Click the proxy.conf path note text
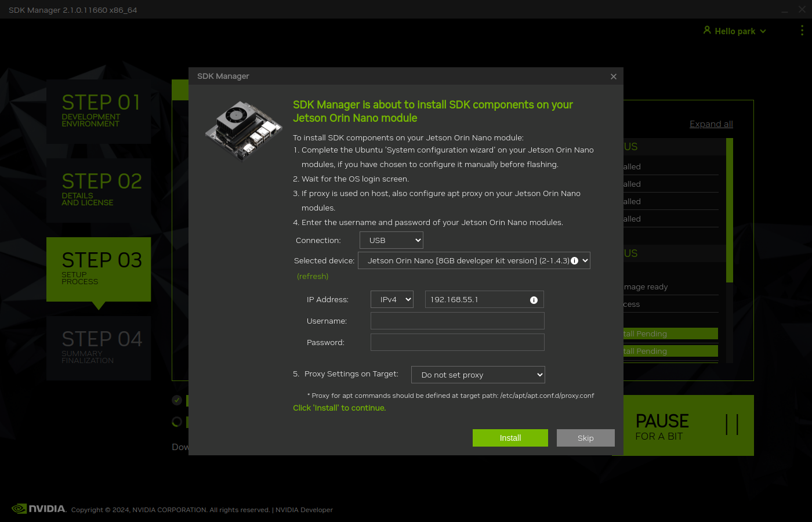 tap(451, 396)
